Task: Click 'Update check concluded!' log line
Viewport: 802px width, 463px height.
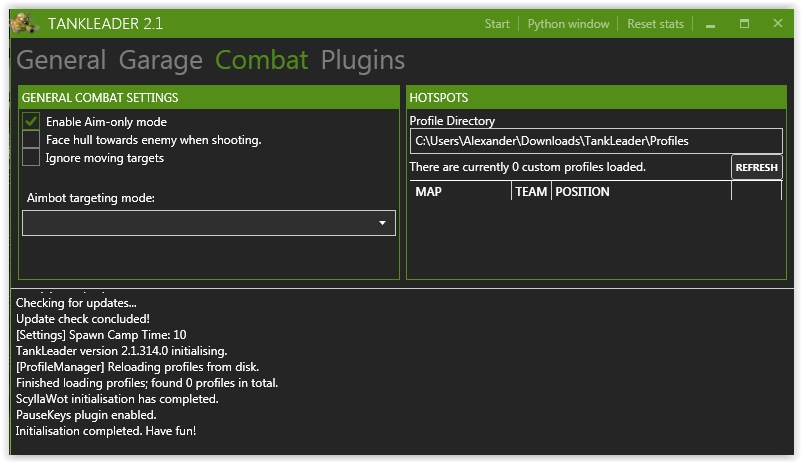Action: 82,319
